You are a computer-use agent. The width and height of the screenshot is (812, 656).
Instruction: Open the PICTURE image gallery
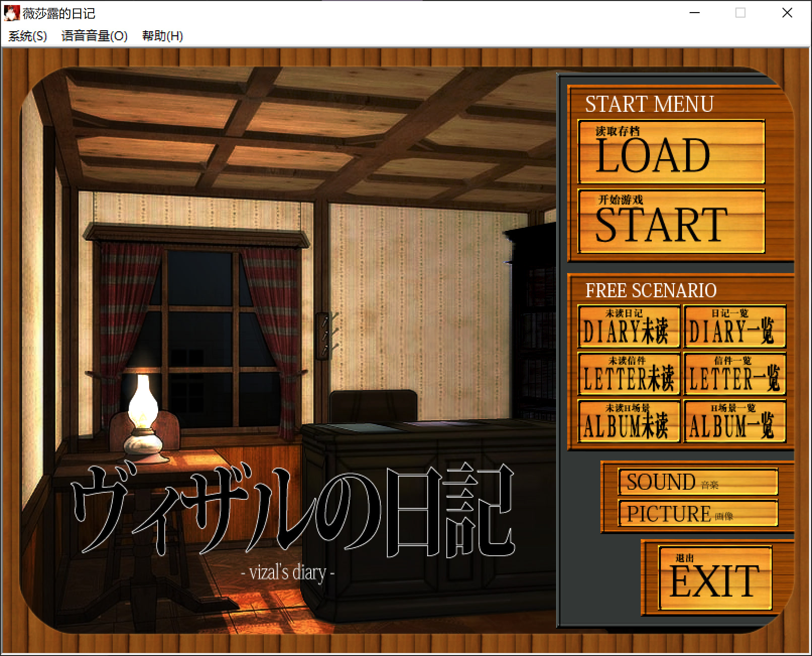[x=698, y=513]
